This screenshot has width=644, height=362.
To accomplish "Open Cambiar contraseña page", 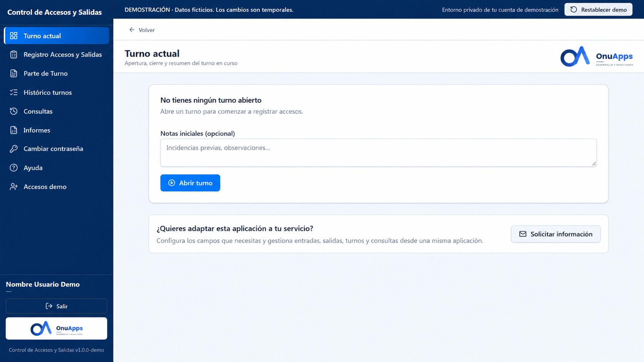I will 57,149.
